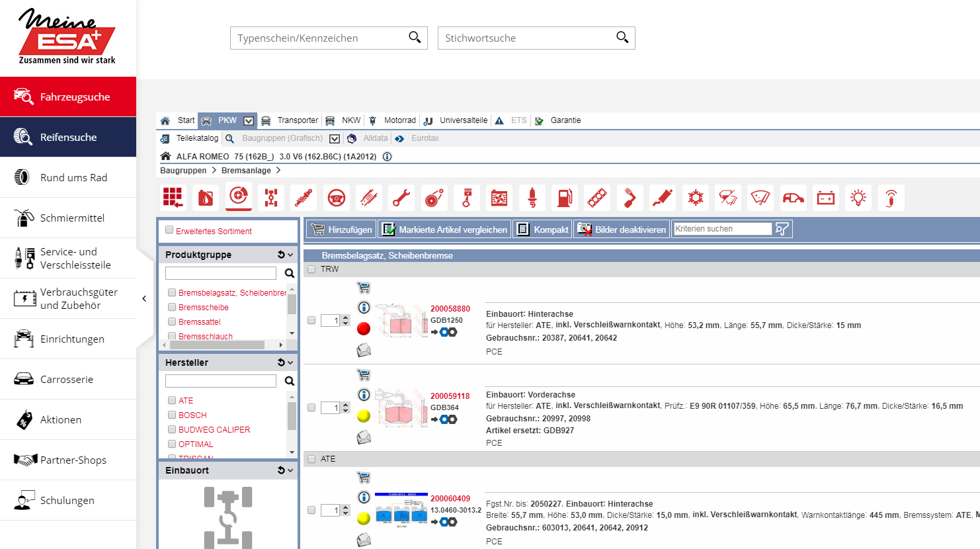Open the Schmiermittel sidebar entry

coord(68,218)
